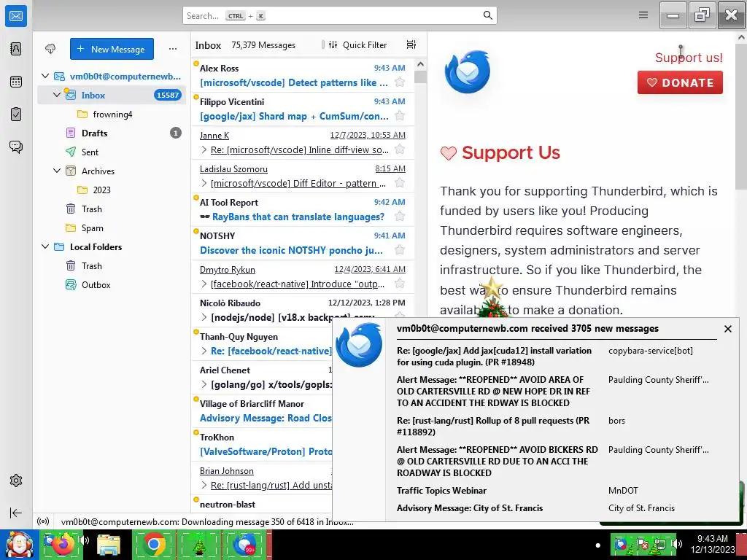Open the NOTSHY poncho email
747x560 pixels.
click(x=303, y=243)
